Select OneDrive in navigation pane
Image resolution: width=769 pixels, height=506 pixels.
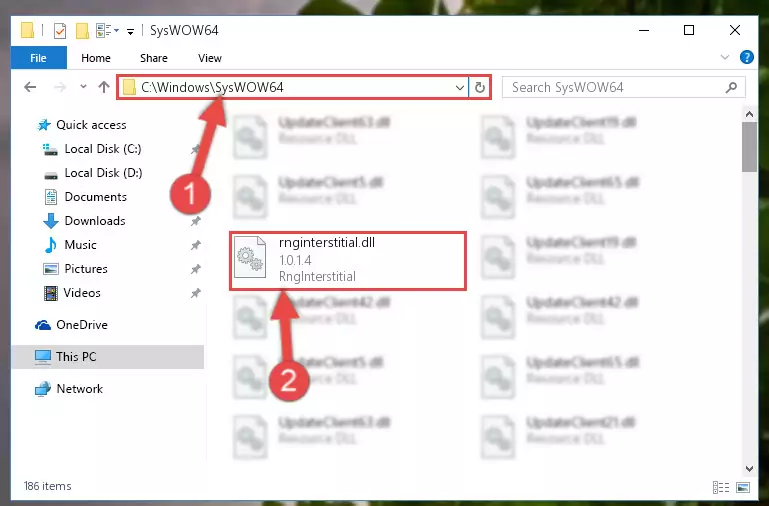81,325
